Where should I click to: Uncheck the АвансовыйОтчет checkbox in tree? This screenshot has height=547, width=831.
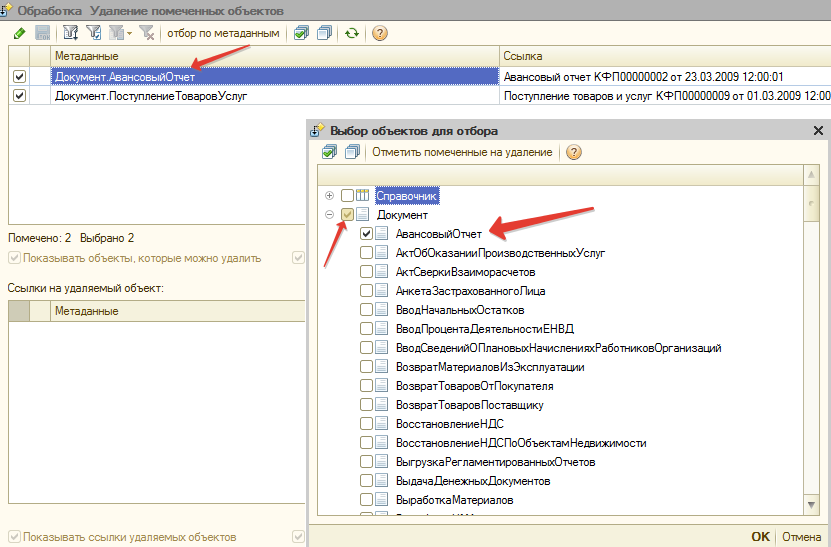[367, 234]
